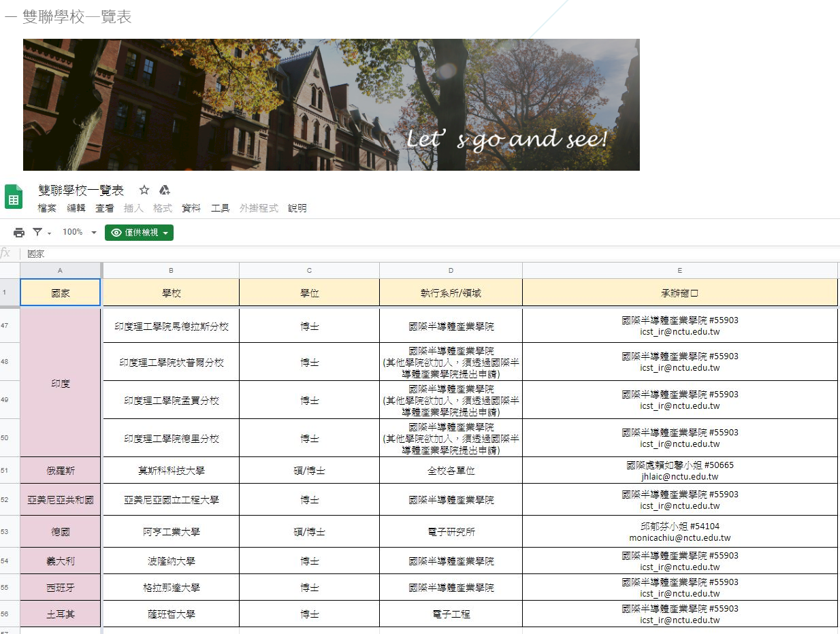Select column B header
The image size is (840, 634).
point(171,271)
